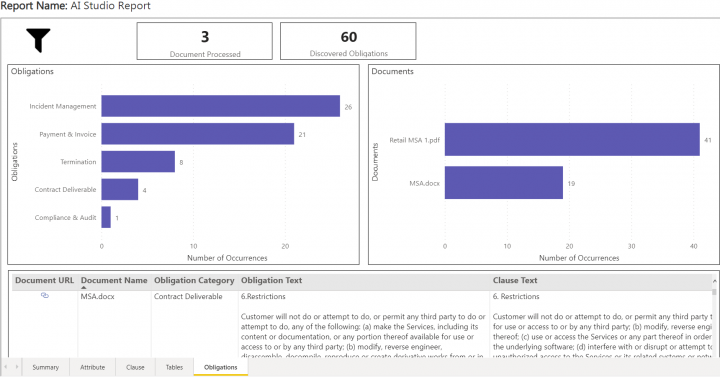Click the Contract Deliverable bar

click(x=120, y=189)
